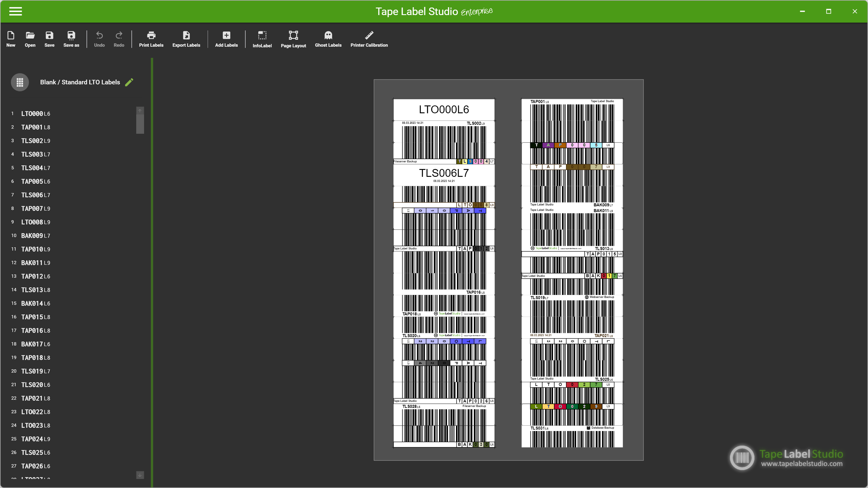
Task: Select label TLS019 L7 in list
Action: click(x=35, y=371)
